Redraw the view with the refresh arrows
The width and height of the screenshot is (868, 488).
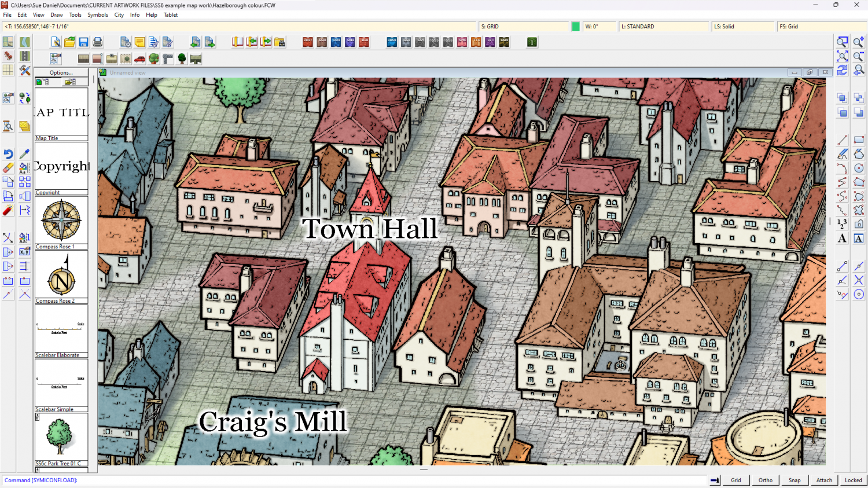(x=842, y=70)
